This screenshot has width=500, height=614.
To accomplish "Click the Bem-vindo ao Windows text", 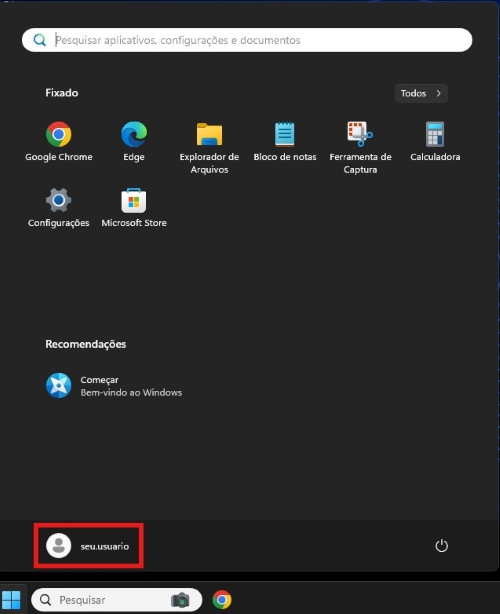I will coord(131,392).
